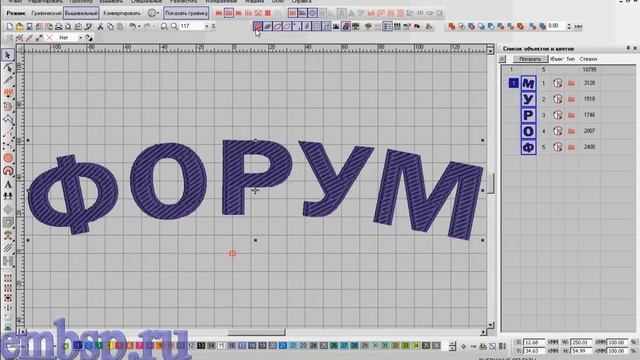Click the Показать button in the objects panel
Screen dimensions: 640x360
click(530, 59)
